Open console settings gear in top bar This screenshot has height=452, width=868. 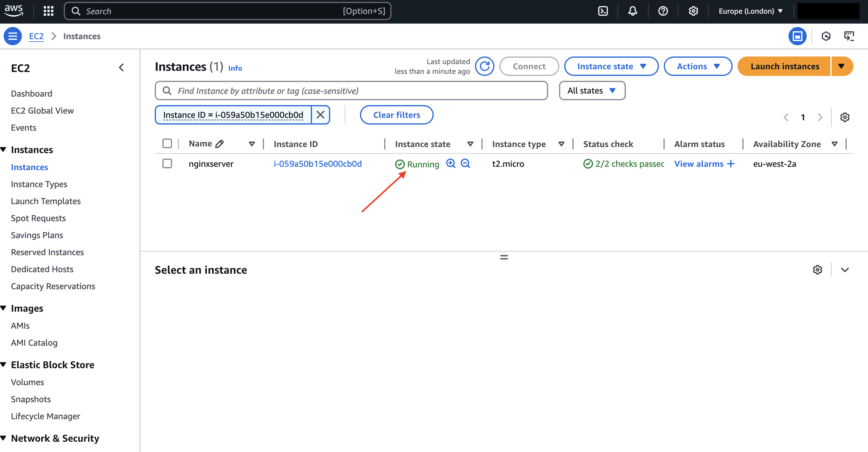pos(693,11)
